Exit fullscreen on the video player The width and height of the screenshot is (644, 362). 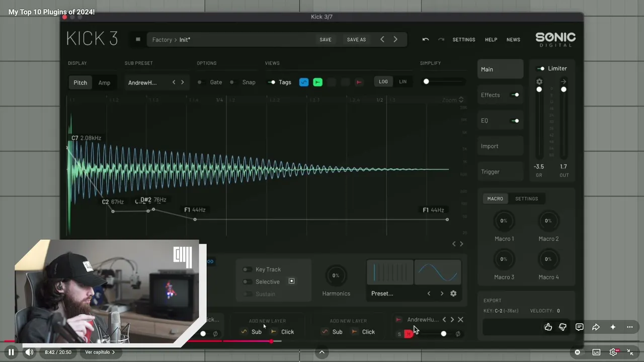coord(630,352)
